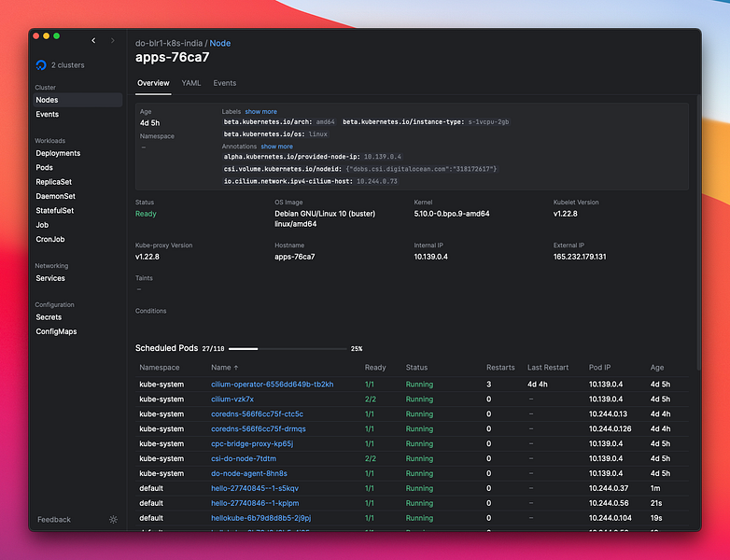Click Pod IP 10.244.0.126 cell
Screen dimensions: 730x560
pos(610,429)
